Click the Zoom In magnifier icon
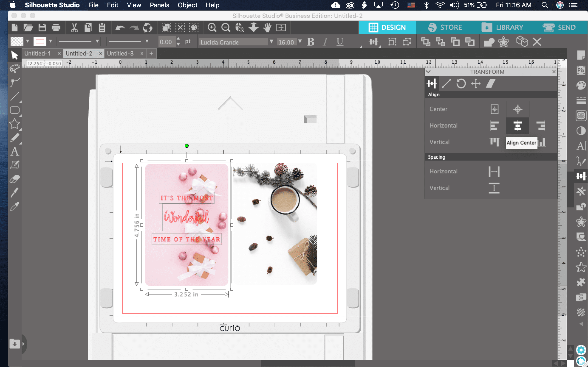The height and width of the screenshot is (367, 588). (x=212, y=28)
